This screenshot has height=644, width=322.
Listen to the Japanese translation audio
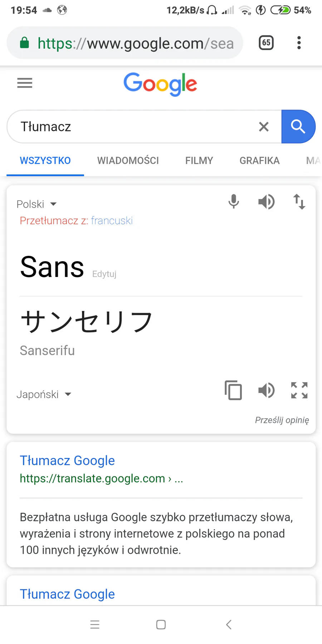point(266,390)
